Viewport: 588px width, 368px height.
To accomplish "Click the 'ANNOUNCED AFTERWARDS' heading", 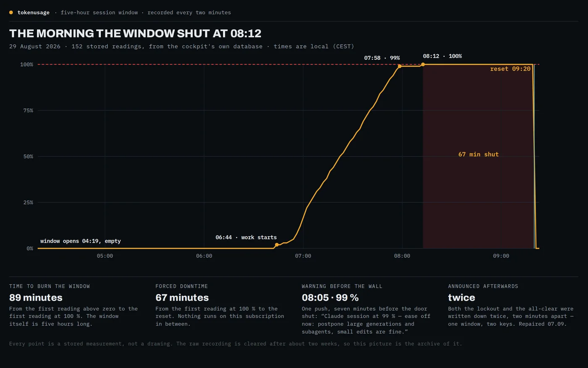I will pos(483,286).
